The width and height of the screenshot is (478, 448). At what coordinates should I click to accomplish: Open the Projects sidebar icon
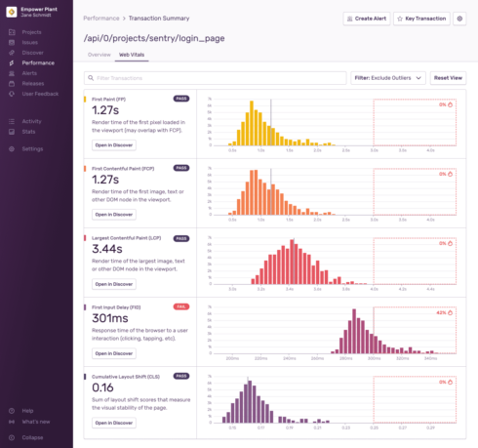12,32
